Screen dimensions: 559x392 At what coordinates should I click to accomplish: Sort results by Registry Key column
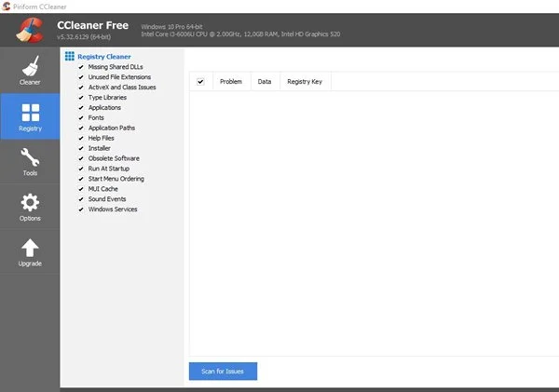pyautogui.click(x=305, y=82)
